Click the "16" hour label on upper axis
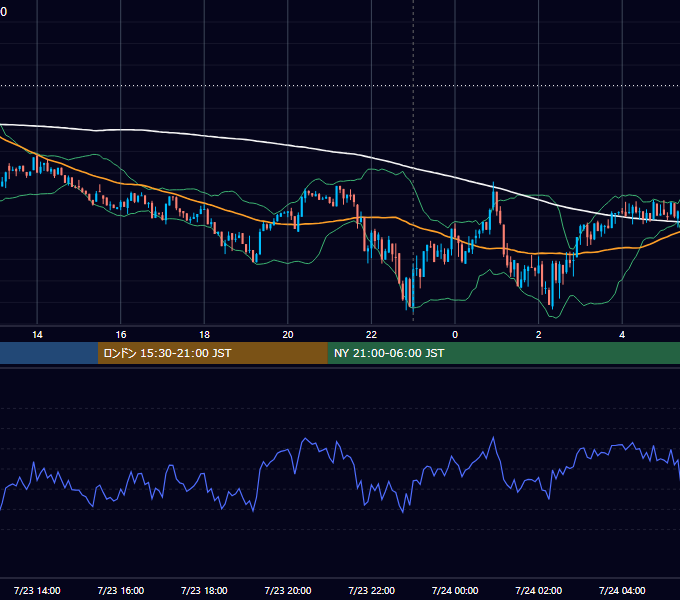The image size is (680, 600). coord(121,335)
